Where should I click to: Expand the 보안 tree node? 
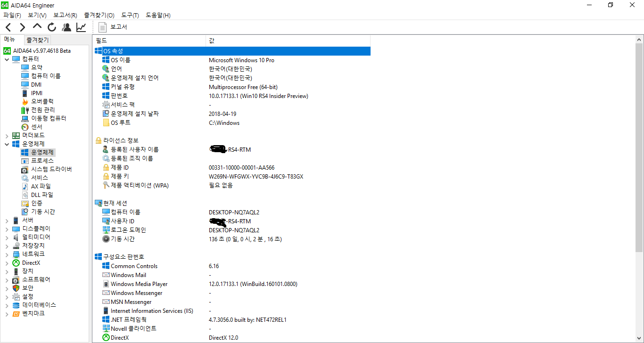7,288
